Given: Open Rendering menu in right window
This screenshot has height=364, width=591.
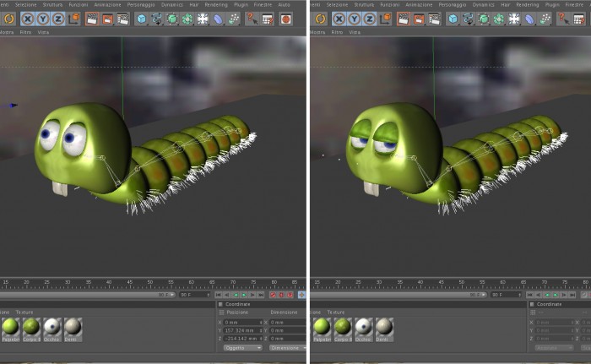Looking at the screenshot, I should click(x=528, y=4).
